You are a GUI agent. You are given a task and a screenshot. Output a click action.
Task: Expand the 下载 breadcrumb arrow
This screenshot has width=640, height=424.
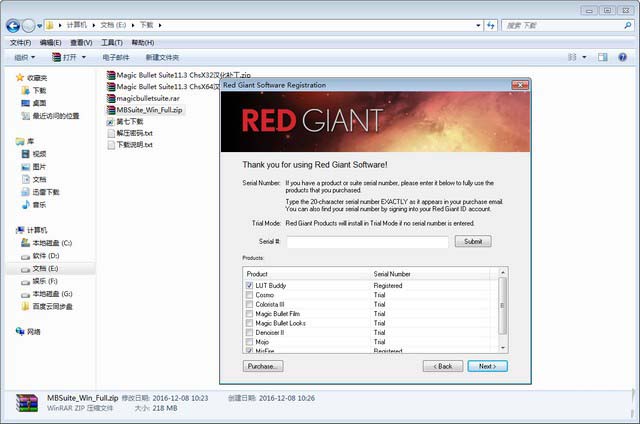160,25
